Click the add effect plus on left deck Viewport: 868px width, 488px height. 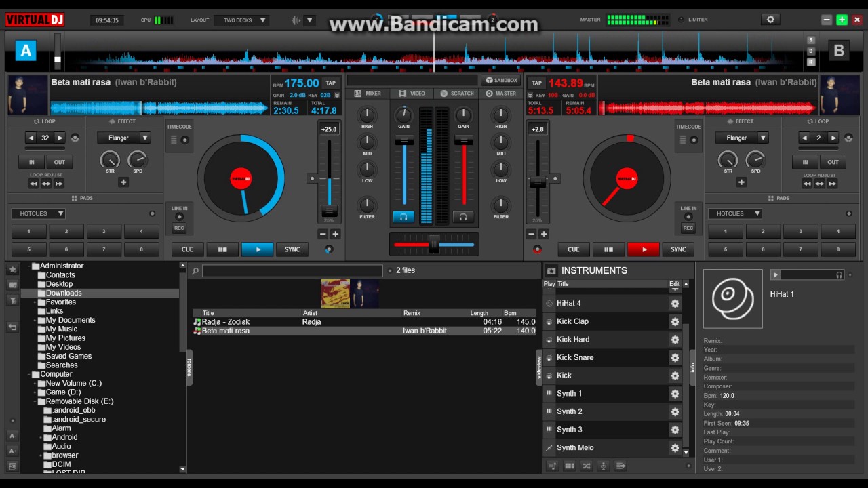pyautogui.click(x=123, y=182)
